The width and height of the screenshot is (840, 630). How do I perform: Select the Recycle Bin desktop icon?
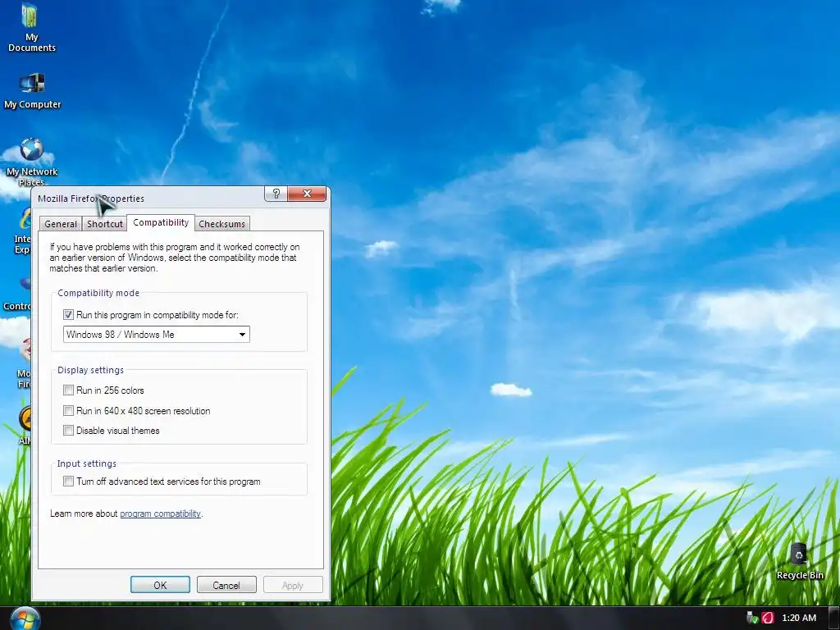coord(799,560)
